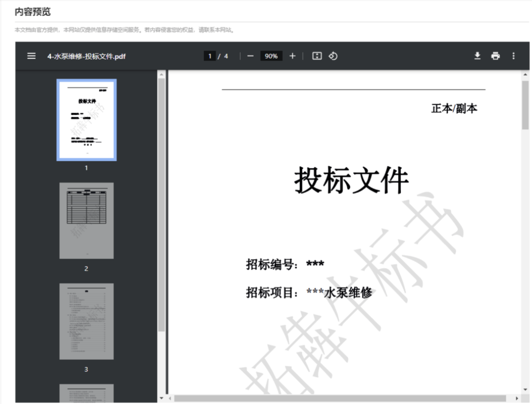
Task: Open the PDF viewer's three-dot options menu
Action: [x=514, y=56]
